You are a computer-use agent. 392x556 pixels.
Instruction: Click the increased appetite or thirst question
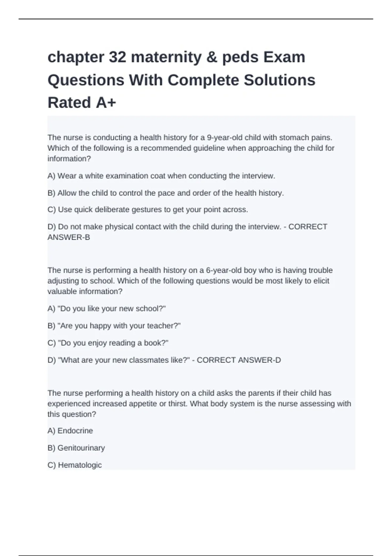[199, 404]
